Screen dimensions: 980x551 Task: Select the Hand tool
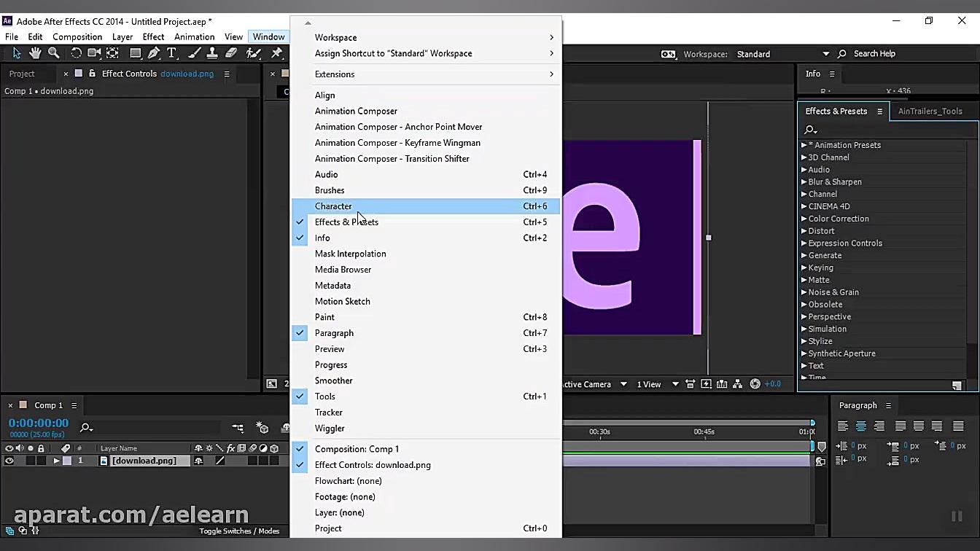pyautogui.click(x=35, y=53)
